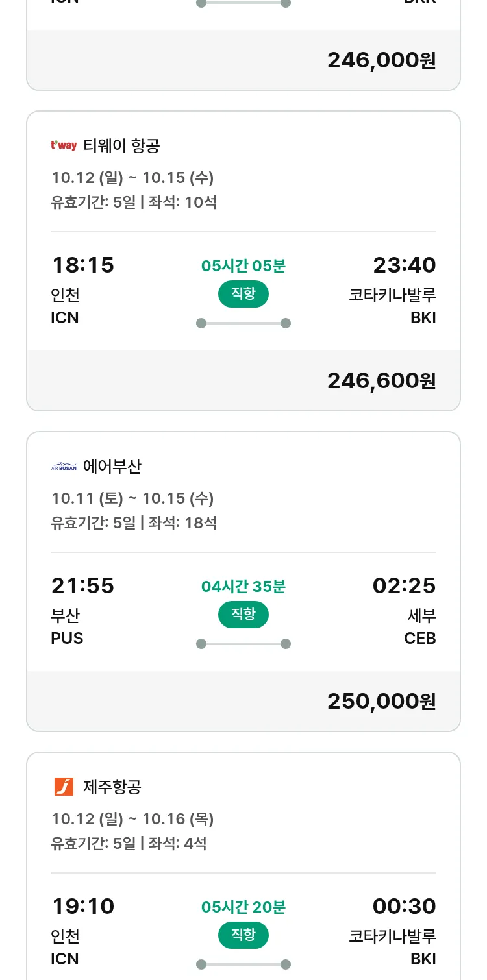The height and width of the screenshot is (980, 487).
Task: Click the ICN to BKI route line for T'way
Action: (243, 323)
